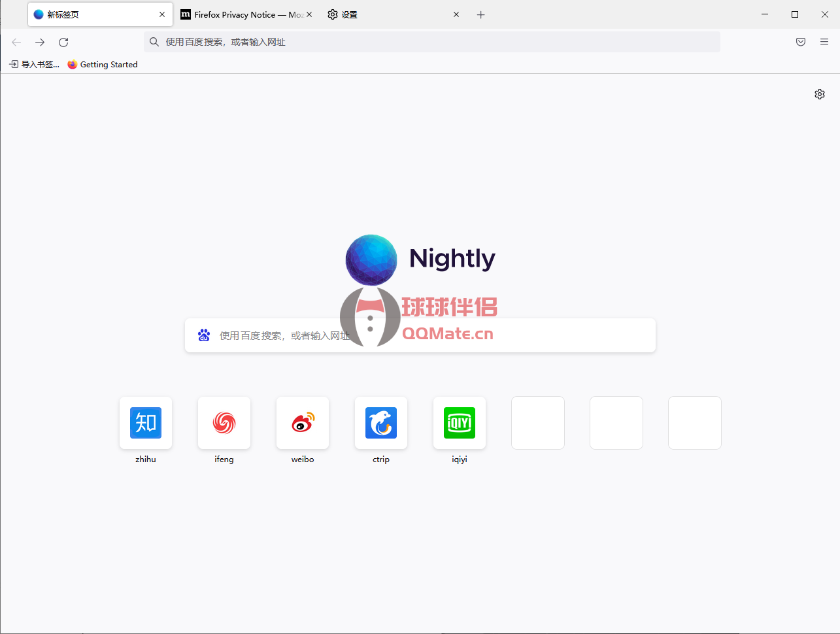Open the new tab page settings gear
This screenshot has width=840, height=634.
(819, 94)
